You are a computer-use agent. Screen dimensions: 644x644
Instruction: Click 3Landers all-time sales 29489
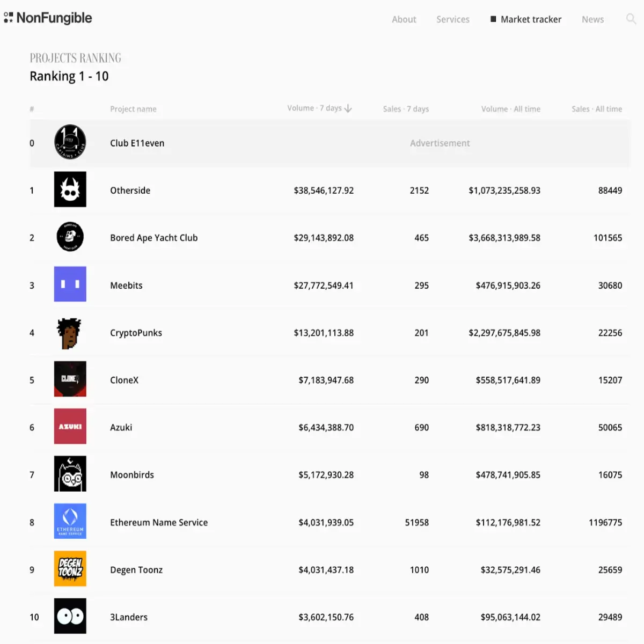610,617
